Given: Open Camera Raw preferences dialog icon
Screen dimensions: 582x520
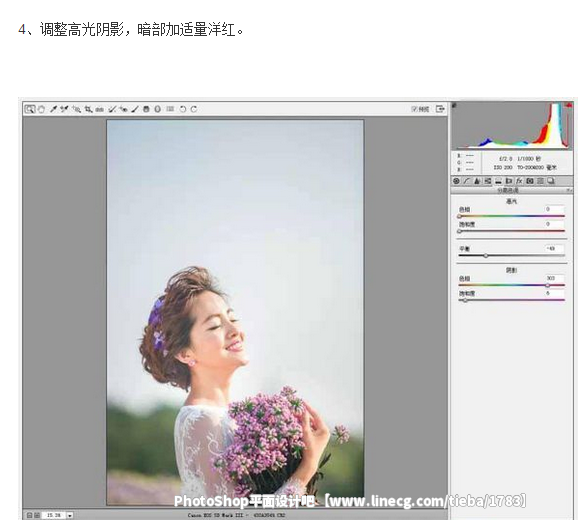Looking at the screenshot, I should pyautogui.click(x=170, y=109).
